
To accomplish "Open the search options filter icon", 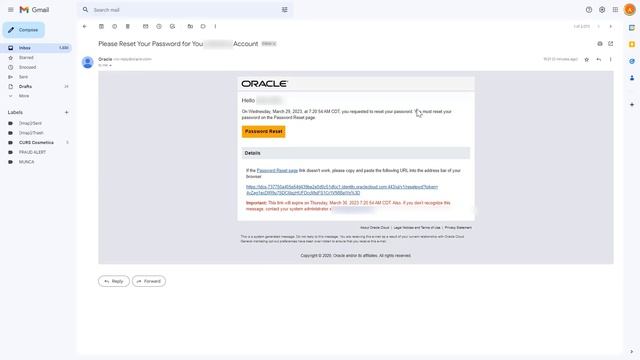I will click(x=284, y=10).
